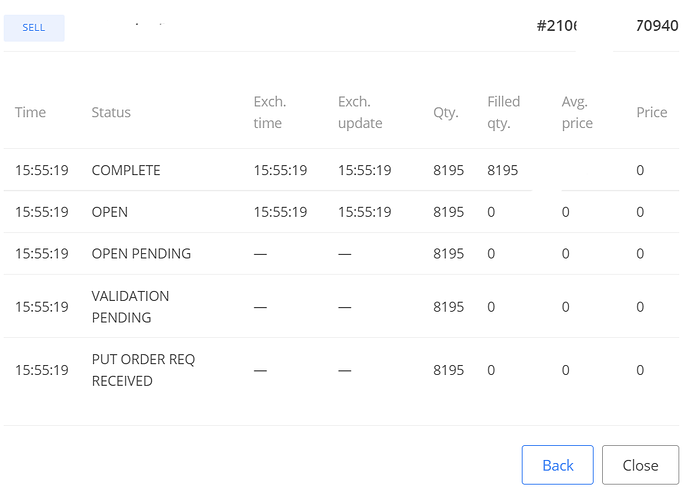Click the order number starting #210
The width and height of the screenshot is (687, 500).
click(x=556, y=26)
